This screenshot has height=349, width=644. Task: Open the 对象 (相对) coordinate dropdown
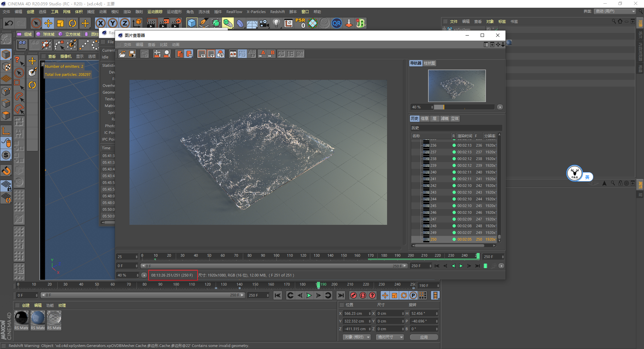pos(357,337)
